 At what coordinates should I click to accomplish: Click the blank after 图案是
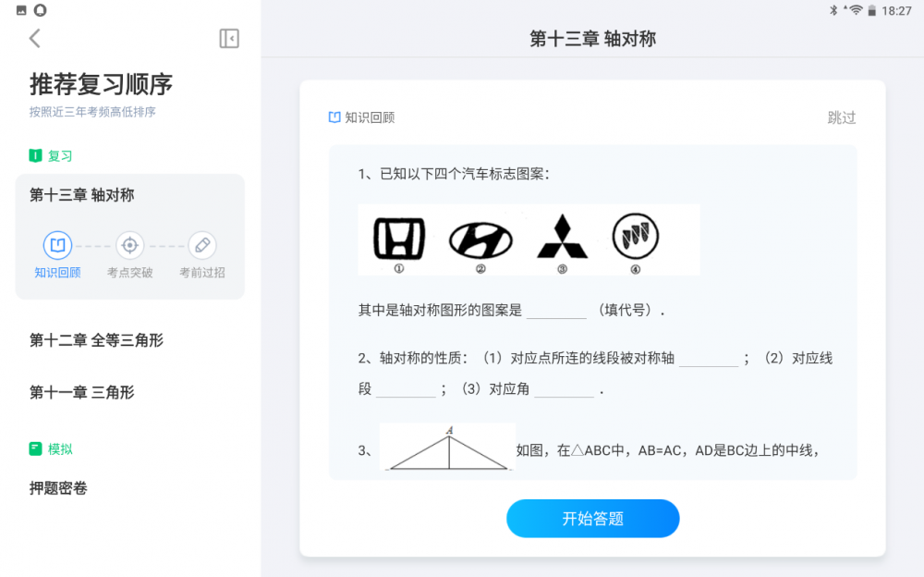click(x=556, y=311)
